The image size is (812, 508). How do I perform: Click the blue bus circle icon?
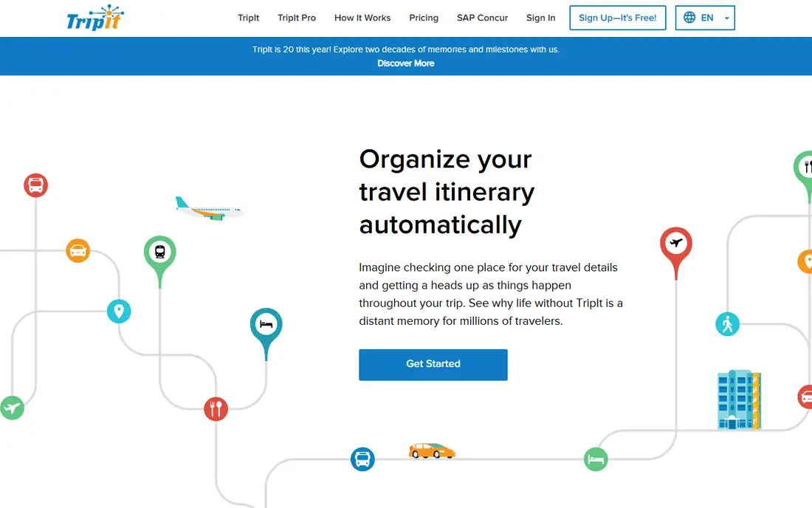point(362,459)
